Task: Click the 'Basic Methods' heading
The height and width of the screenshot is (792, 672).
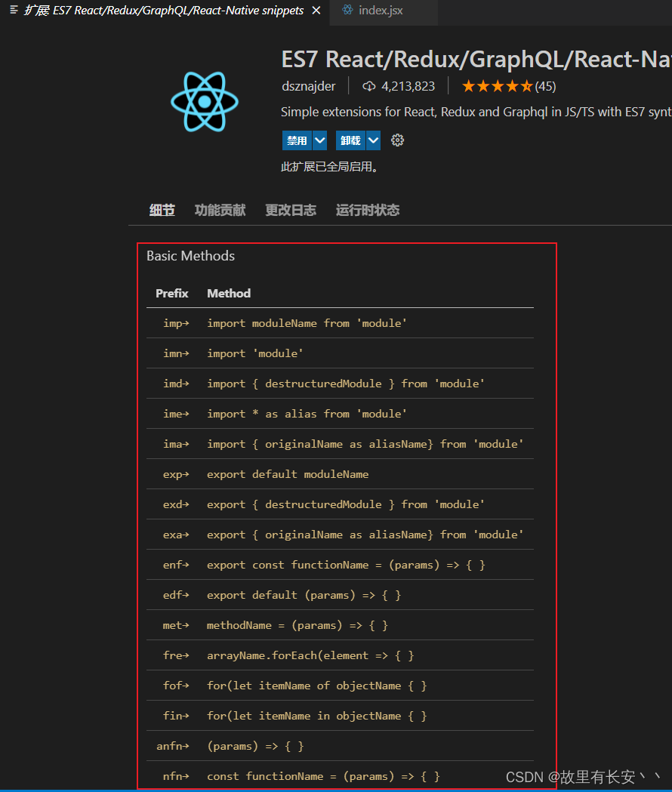Action: (x=190, y=256)
